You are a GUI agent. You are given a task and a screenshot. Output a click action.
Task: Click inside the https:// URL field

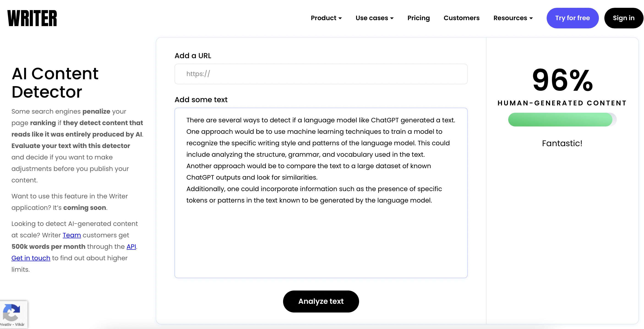click(x=321, y=74)
